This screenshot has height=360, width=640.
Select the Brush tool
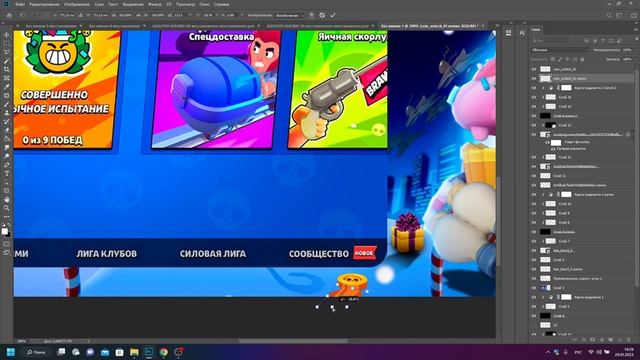(x=7, y=104)
